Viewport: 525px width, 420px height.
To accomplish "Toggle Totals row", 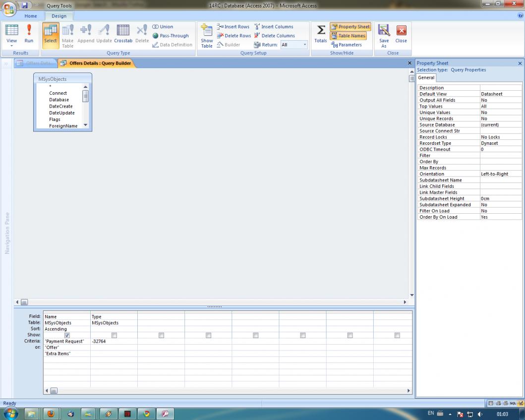I will pos(320,34).
